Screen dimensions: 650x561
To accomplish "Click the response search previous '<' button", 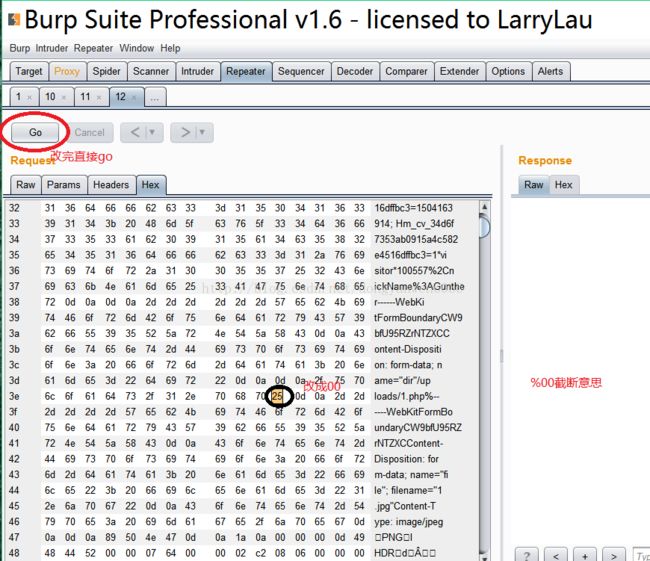I will tap(556, 555).
